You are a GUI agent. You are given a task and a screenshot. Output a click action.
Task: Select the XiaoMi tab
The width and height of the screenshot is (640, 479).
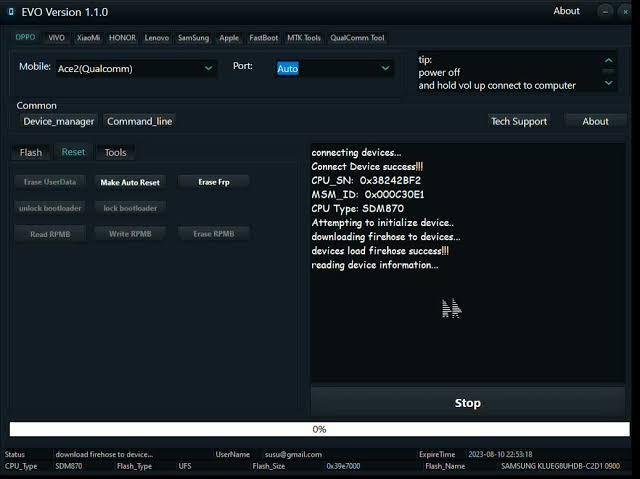[88, 38]
